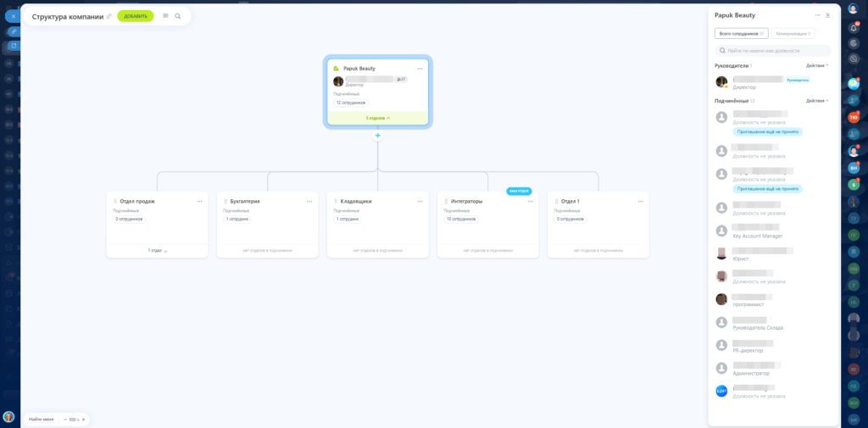Select the Интеграторы department title
Image resolution: width=868 pixels, height=428 pixels.
coord(466,202)
